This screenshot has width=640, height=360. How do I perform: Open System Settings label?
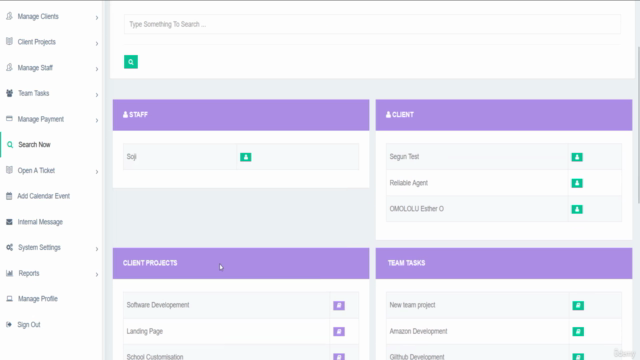pos(39,247)
